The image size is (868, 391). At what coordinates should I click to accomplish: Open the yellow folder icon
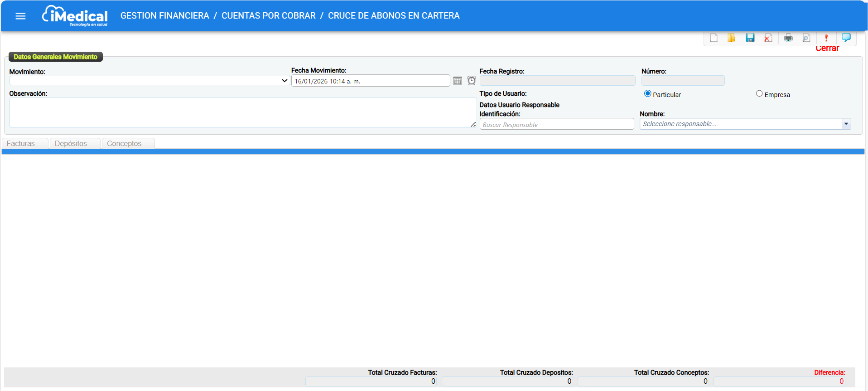(731, 38)
